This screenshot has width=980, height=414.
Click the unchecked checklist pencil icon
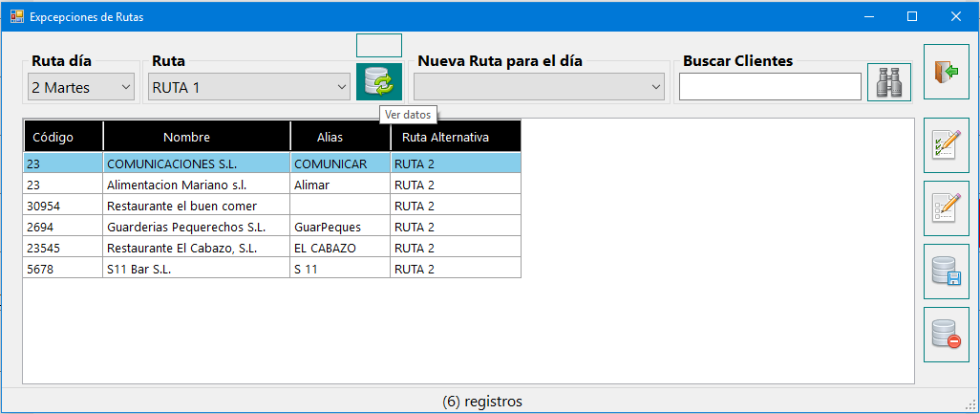click(947, 207)
